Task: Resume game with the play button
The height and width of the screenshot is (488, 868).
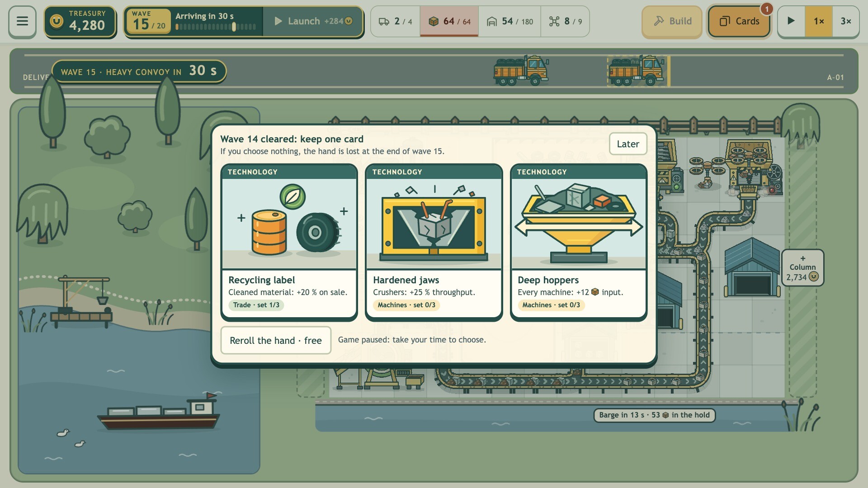Action: coord(791,21)
